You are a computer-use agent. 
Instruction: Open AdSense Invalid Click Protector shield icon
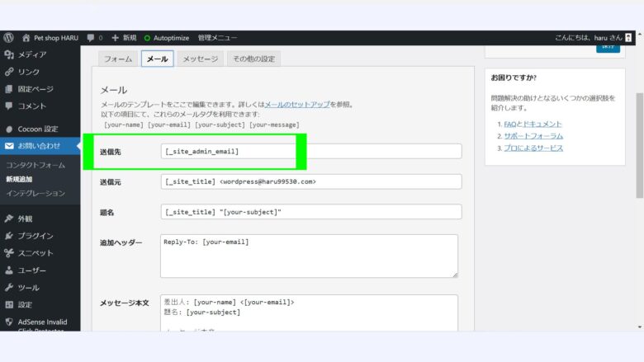pyautogui.click(x=9, y=322)
